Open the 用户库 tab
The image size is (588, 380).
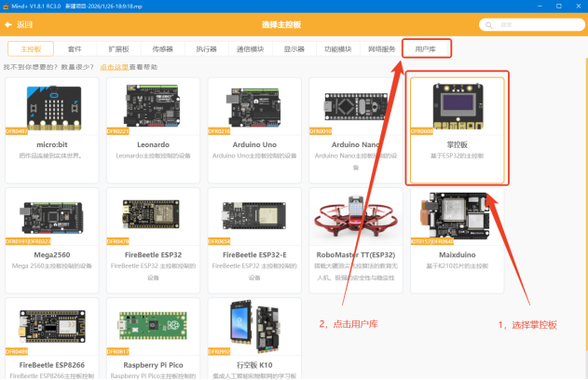[426, 49]
